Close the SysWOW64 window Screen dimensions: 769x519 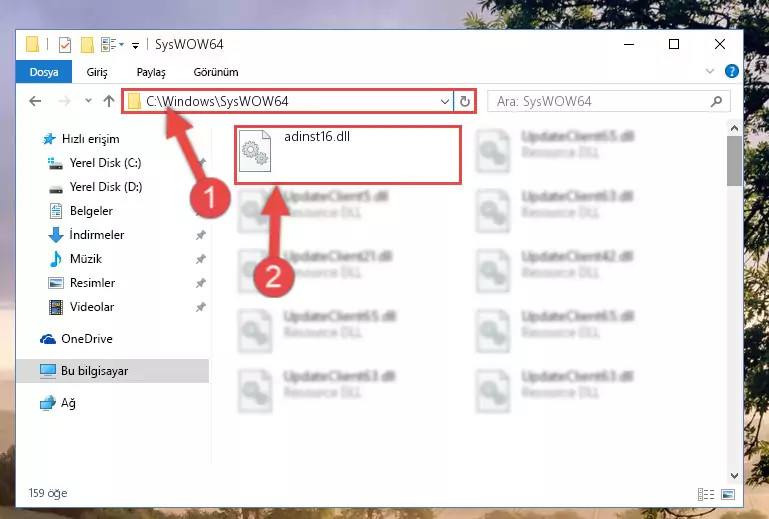pyautogui.click(x=719, y=45)
